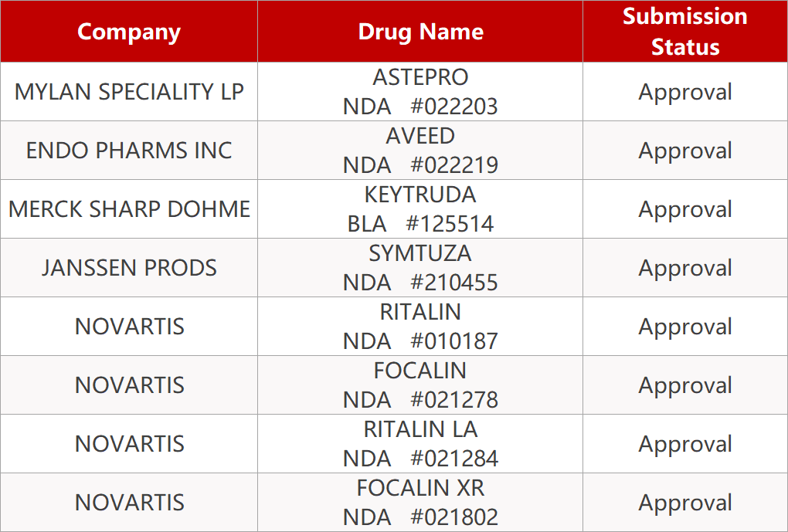This screenshot has width=788, height=532.
Task: Click the SYMTUZA drug entry
Action: pos(420,254)
